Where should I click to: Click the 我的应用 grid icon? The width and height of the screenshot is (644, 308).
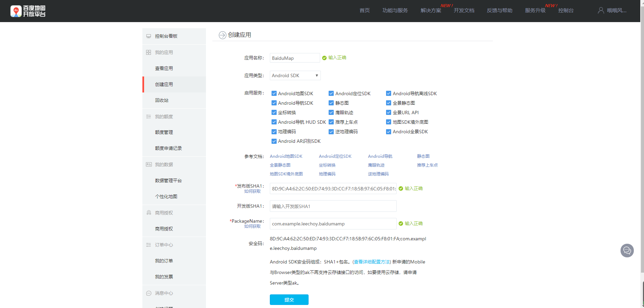[149, 52]
